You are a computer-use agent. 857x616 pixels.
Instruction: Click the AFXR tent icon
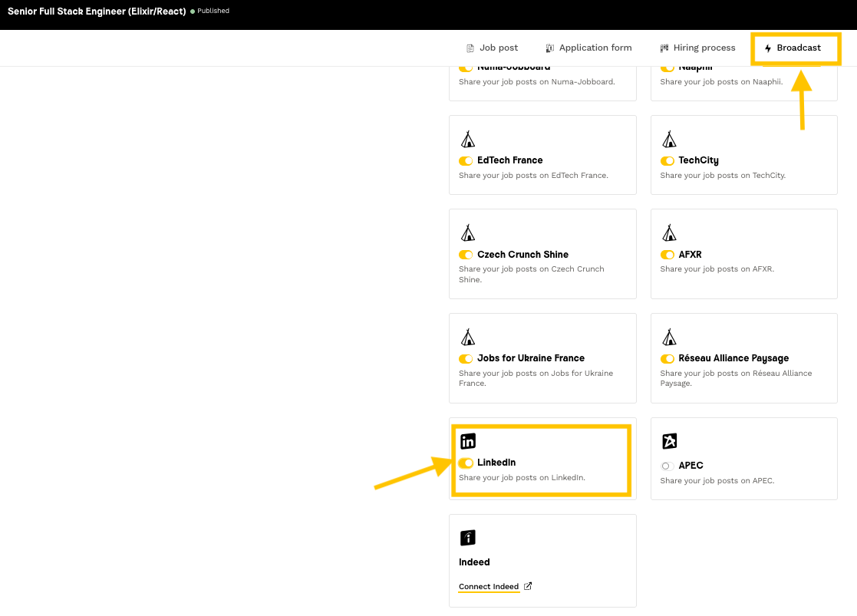pyautogui.click(x=669, y=232)
